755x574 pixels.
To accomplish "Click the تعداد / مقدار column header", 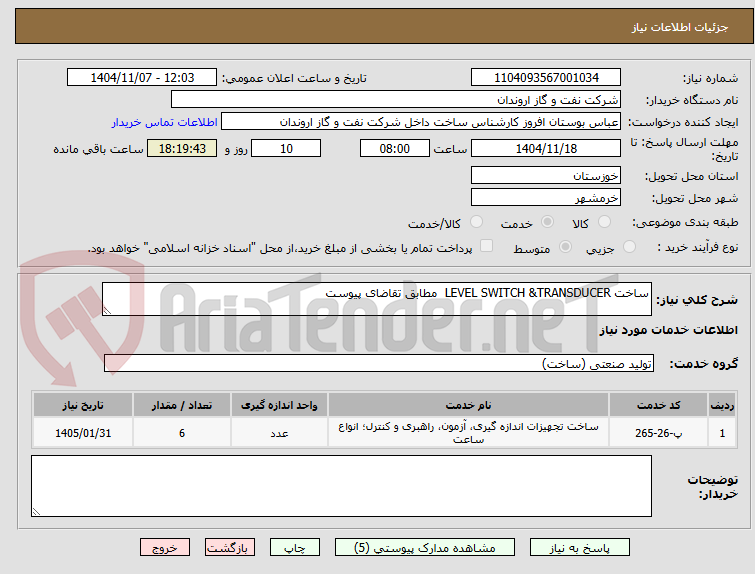I will pos(182,405).
